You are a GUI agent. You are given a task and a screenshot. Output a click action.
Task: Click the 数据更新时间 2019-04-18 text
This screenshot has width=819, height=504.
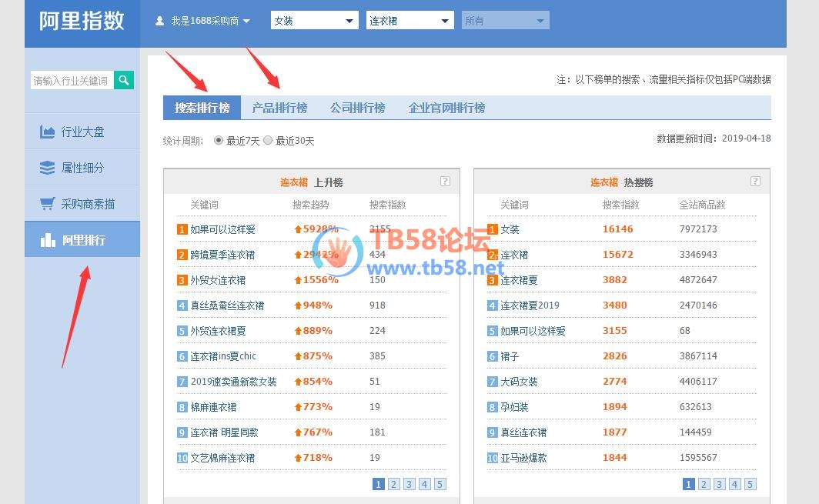[714, 139]
